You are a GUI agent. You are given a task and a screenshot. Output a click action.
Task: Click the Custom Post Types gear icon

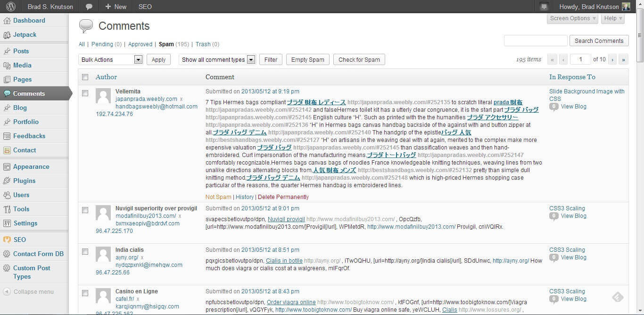(7, 268)
